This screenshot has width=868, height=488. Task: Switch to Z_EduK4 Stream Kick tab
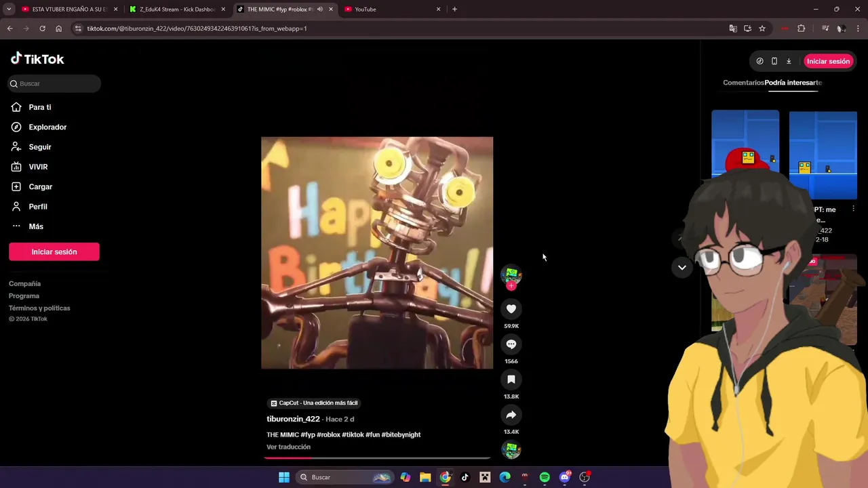(x=178, y=9)
